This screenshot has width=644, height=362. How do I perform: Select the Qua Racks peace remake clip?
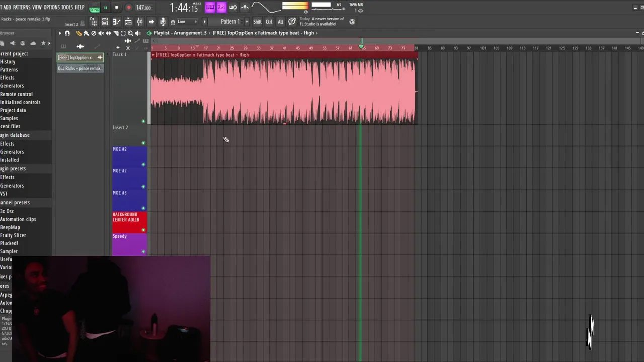(x=80, y=68)
